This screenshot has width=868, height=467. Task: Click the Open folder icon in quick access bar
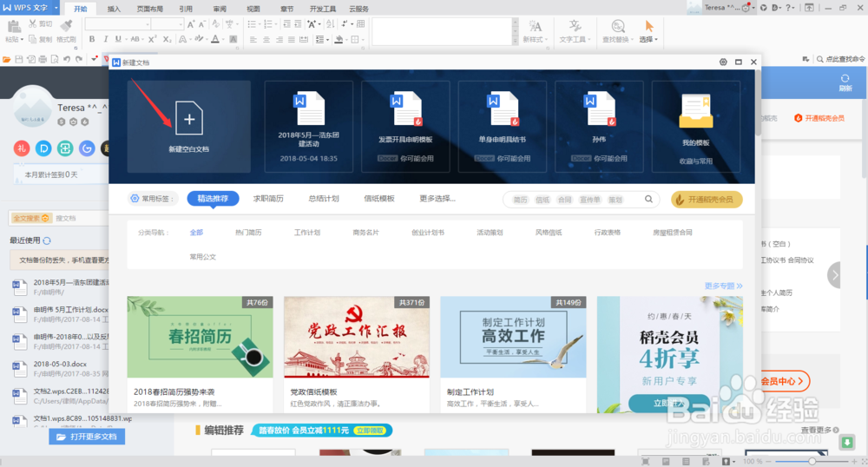click(7, 59)
